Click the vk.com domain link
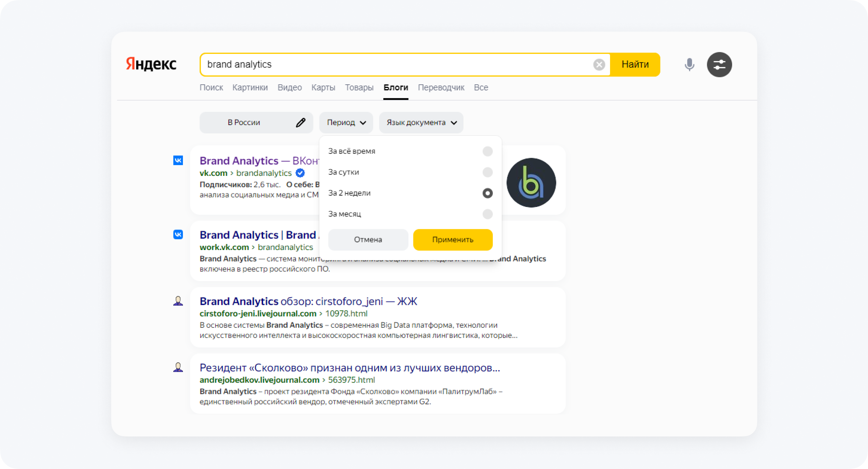868x469 pixels. click(x=214, y=173)
